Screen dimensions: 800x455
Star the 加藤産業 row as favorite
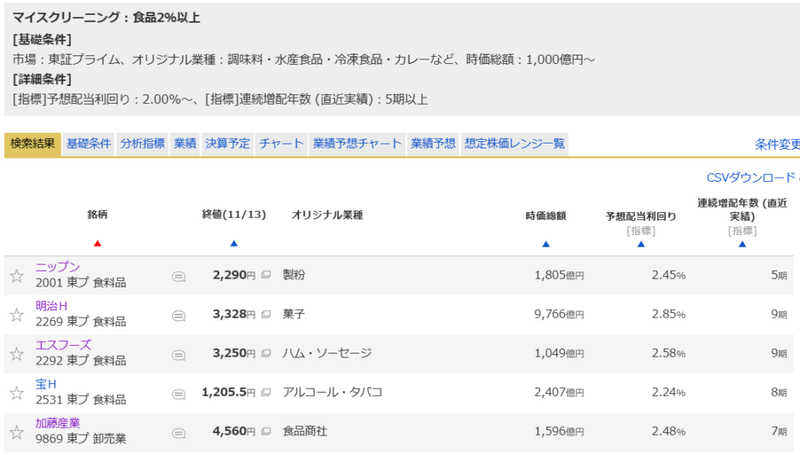click(x=17, y=432)
